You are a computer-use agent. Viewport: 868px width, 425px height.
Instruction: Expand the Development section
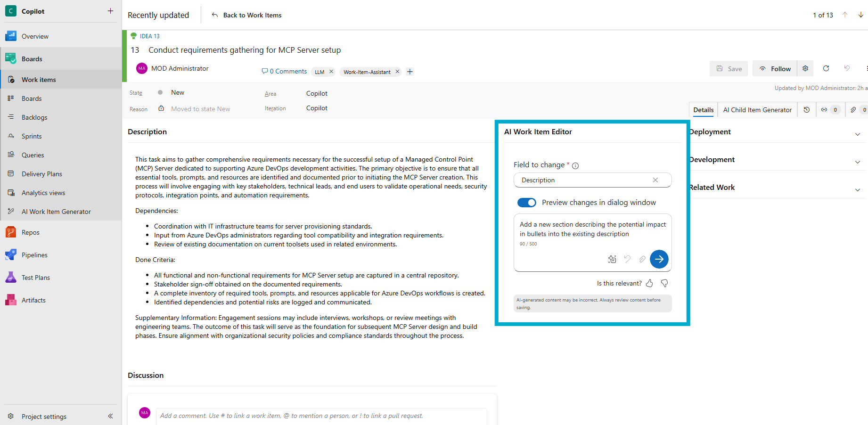tap(857, 162)
